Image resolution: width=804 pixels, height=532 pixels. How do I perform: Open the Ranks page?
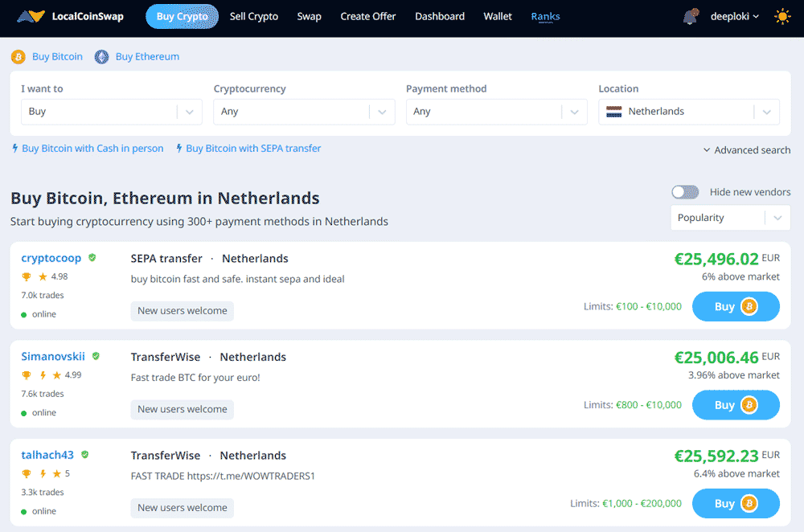[546, 16]
